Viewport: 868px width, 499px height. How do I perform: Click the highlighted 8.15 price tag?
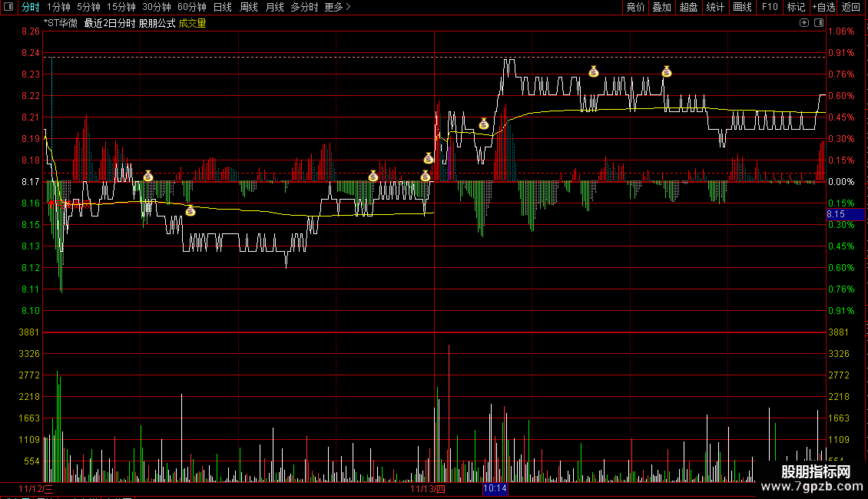click(x=845, y=214)
